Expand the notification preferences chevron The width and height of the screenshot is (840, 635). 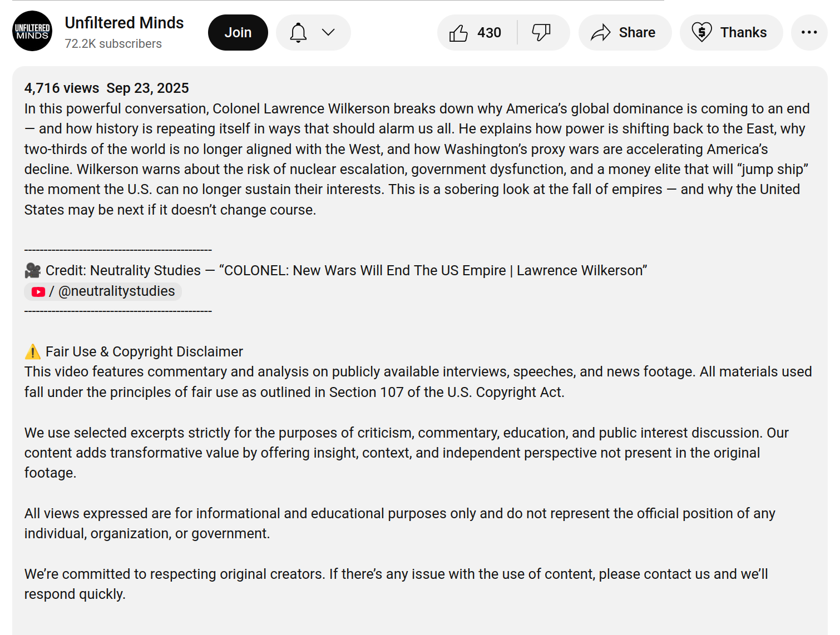tap(328, 33)
